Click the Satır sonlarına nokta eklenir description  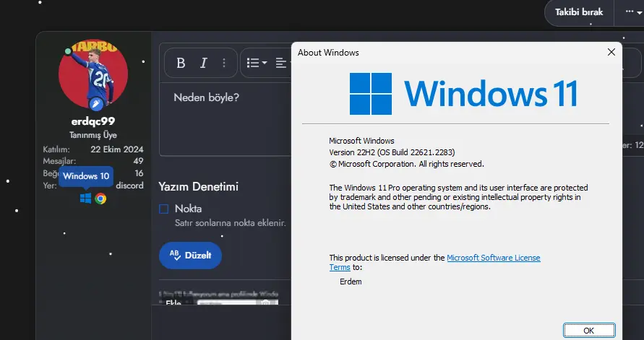230,223
